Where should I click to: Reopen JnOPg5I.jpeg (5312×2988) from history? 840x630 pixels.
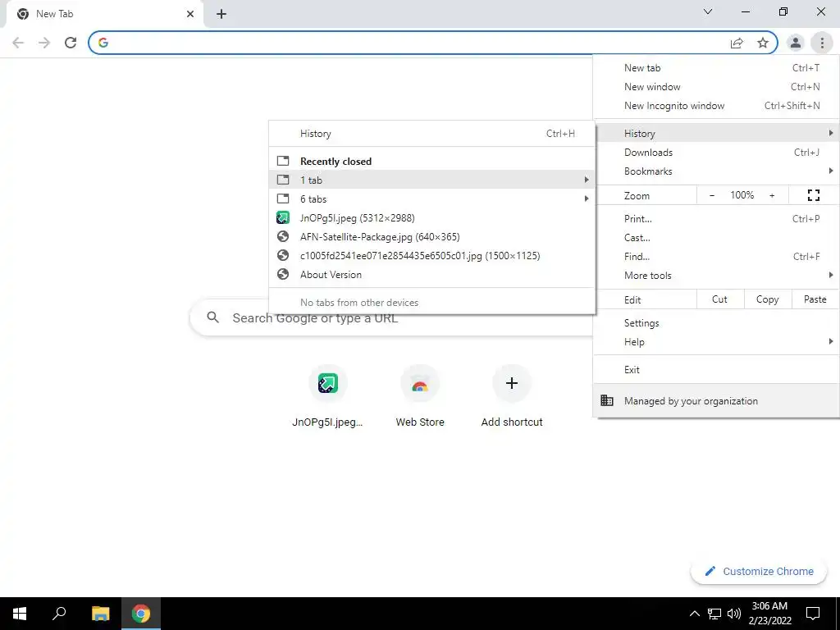coord(432,217)
